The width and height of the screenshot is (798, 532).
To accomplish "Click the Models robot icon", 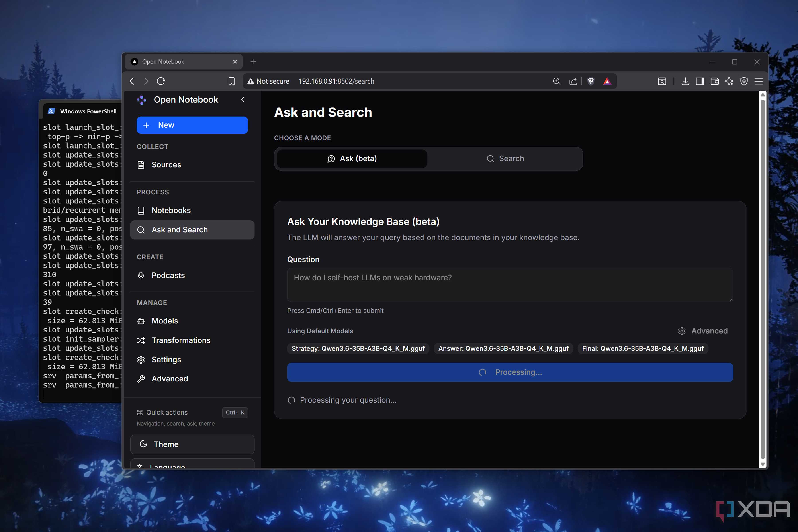I will (x=141, y=321).
